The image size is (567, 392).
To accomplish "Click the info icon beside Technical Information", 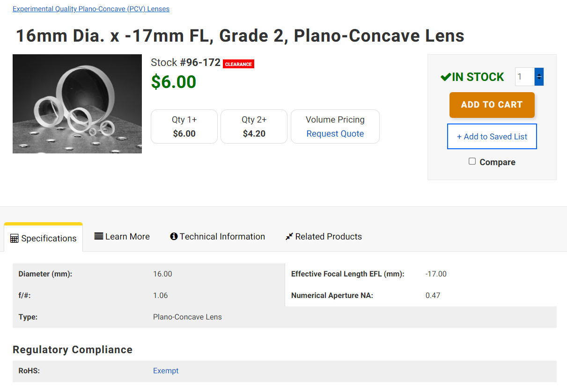I will (x=173, y=236).
